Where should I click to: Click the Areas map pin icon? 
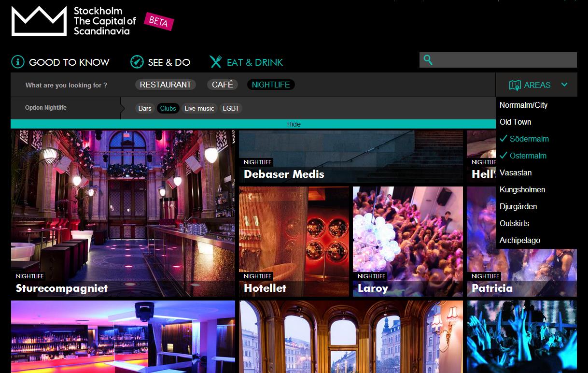[515, 86]
